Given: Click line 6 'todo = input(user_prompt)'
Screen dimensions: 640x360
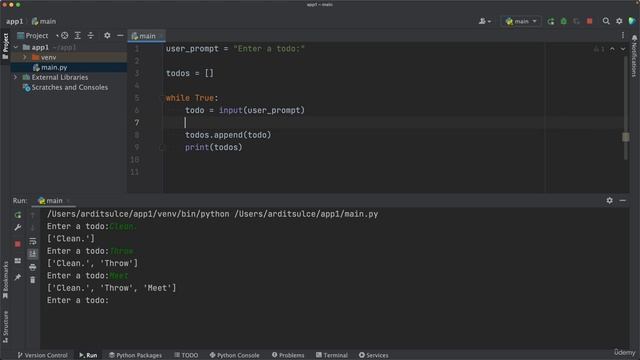Looking at the screenshot, I should [x=245, y=110].
